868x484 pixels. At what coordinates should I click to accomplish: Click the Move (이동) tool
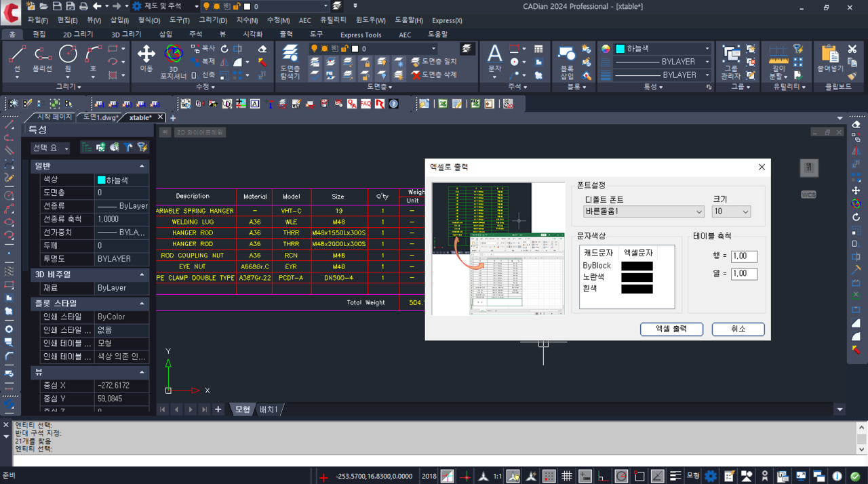[x=146, y=56]
